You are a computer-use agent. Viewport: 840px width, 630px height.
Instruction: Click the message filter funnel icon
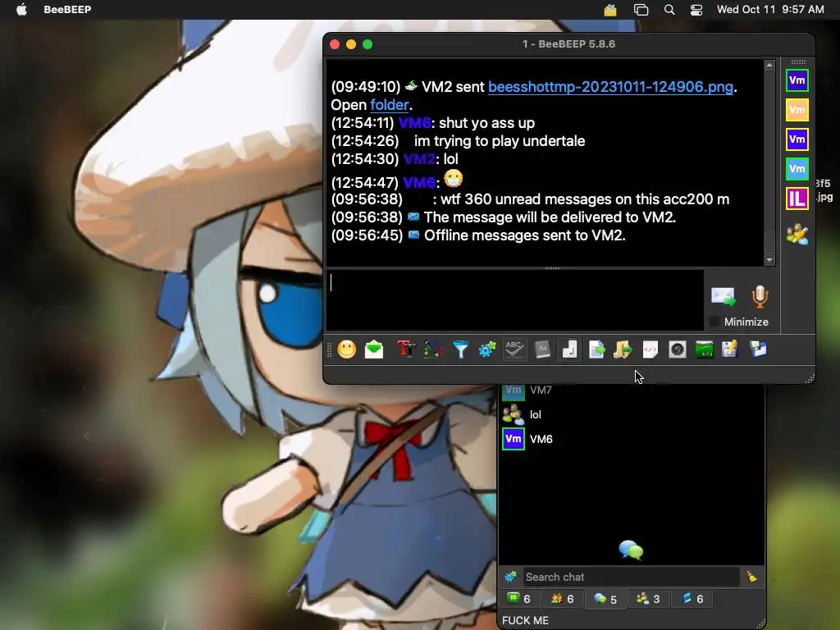(x=460, y=349)
